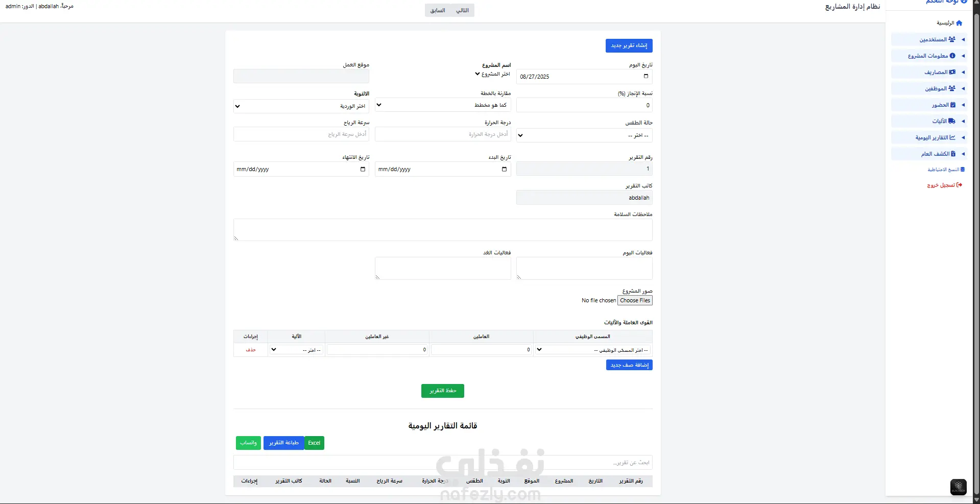
Task: Click the calendar icon beside الحضور
Action: point(953,105)
